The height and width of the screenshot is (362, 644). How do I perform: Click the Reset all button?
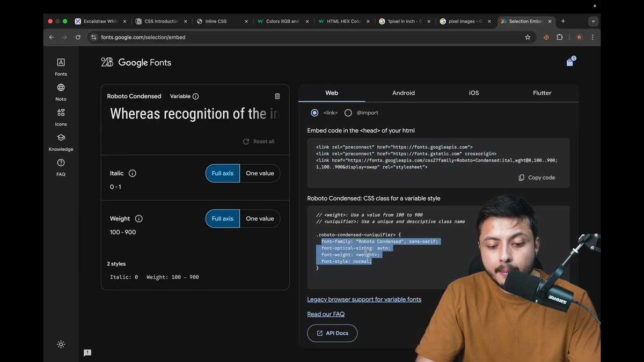[259, 142]
